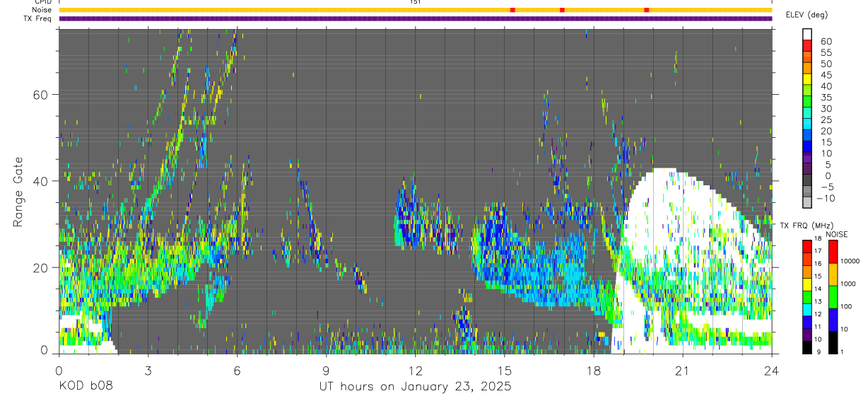Click the '24' tick on UT hours axis

771,370
